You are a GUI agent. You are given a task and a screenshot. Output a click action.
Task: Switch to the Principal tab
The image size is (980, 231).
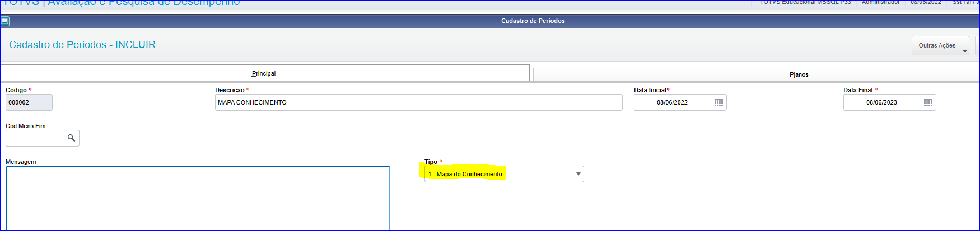click(264, 73)
